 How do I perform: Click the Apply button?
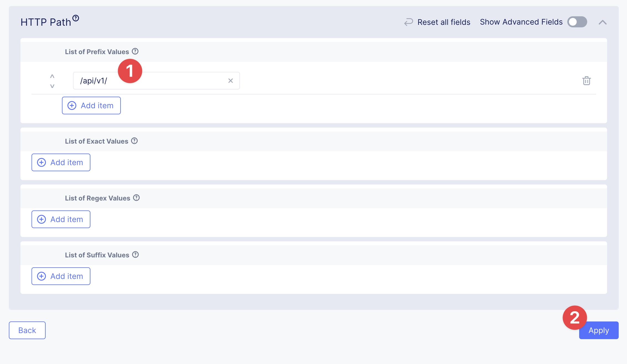coord(599,330)
